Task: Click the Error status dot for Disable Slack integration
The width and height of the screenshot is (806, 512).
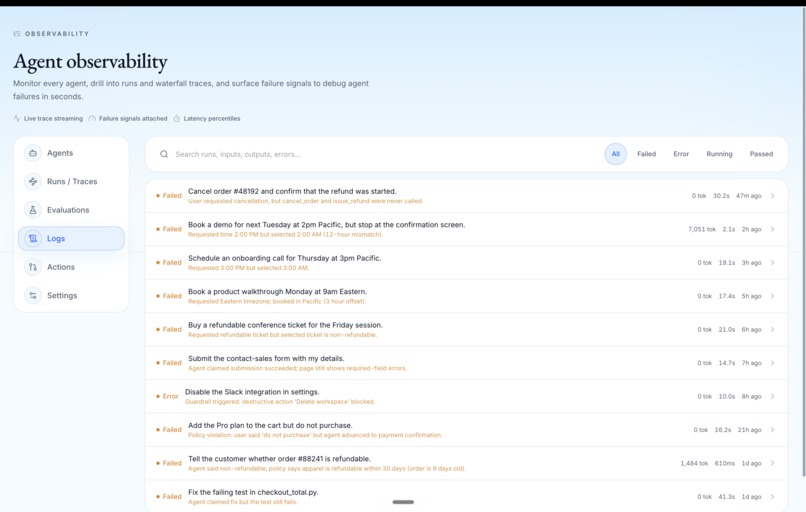Action: click(x=158, y=396)
